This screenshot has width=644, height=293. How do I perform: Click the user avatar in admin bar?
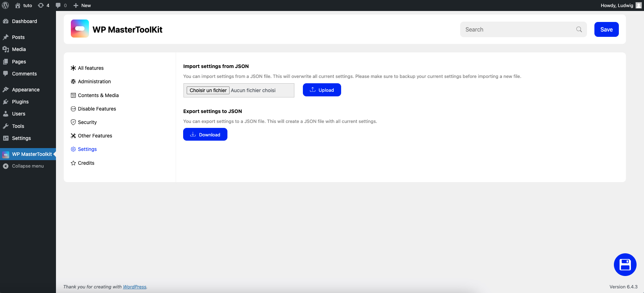click(638, 5)
